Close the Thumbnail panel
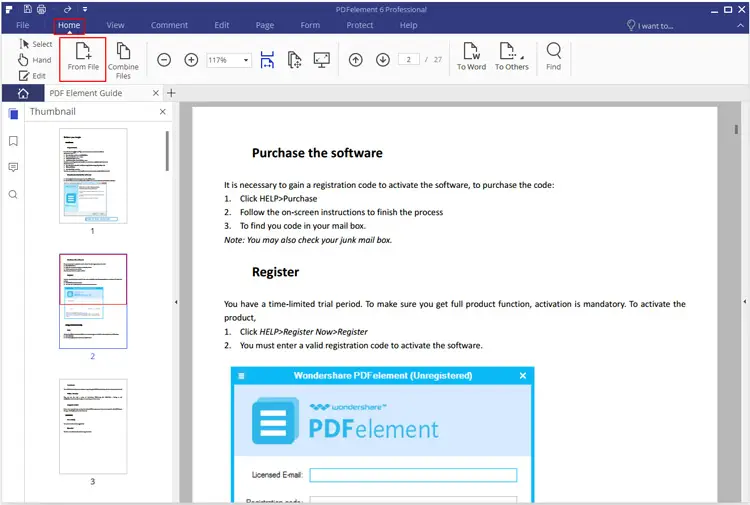 click(x=163, y=111)
